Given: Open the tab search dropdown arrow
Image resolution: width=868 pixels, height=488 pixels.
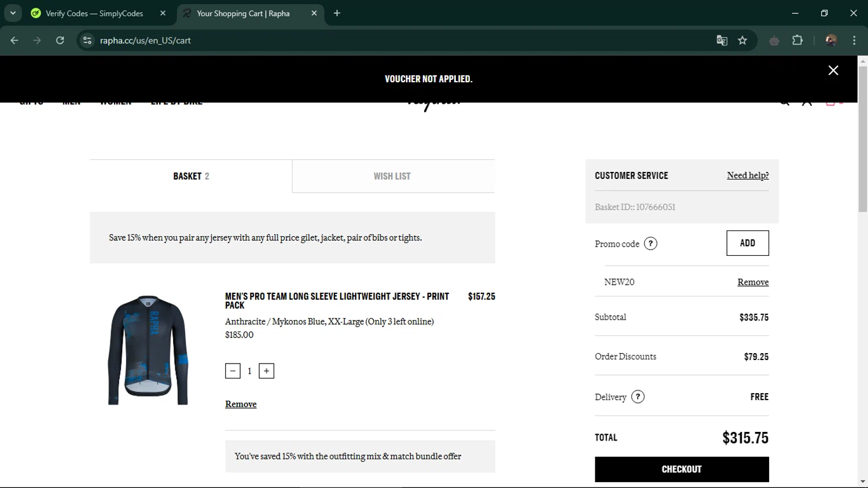Looking at the screenshot, I should pos(13,13).
